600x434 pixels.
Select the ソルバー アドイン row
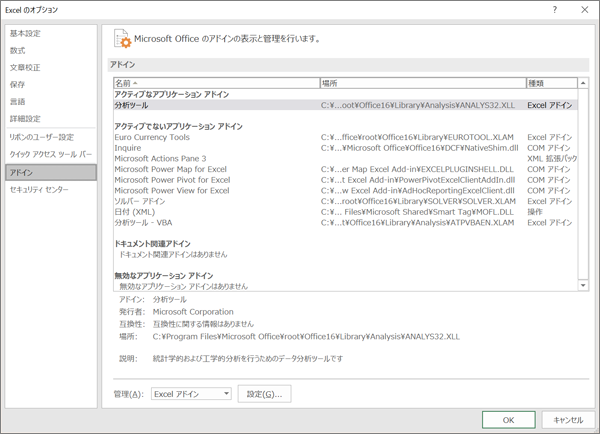pos(346,201)
